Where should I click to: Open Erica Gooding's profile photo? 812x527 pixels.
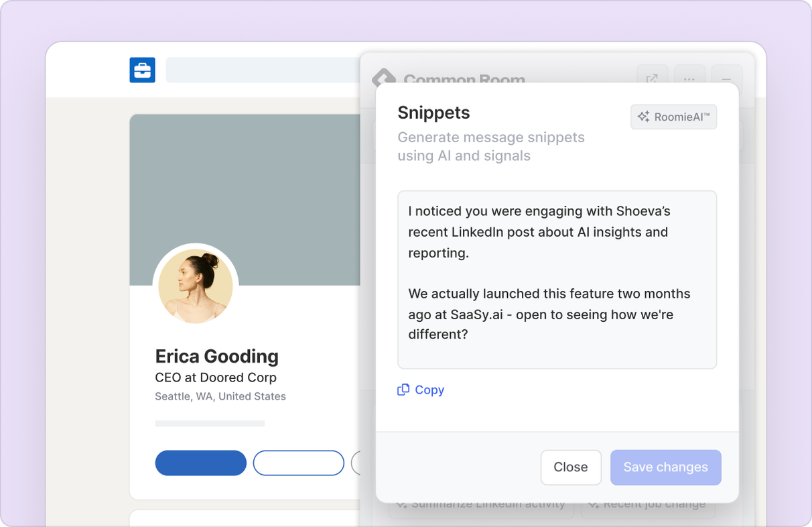196,287
